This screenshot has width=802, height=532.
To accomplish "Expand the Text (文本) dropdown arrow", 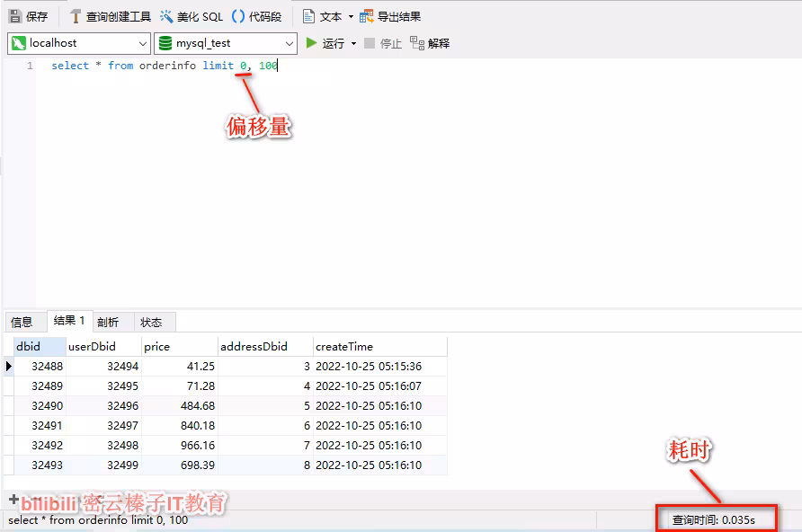I will coord(351,16).
